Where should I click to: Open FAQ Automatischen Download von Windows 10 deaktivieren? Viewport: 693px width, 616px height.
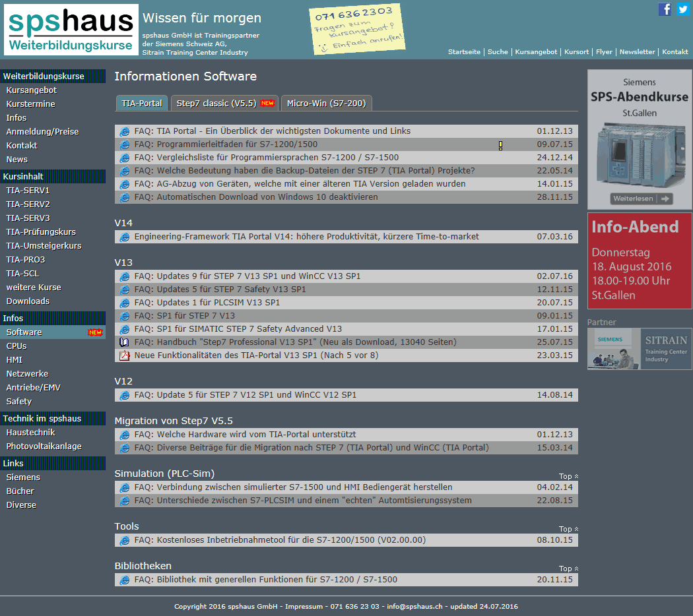(x=256, y=197)
